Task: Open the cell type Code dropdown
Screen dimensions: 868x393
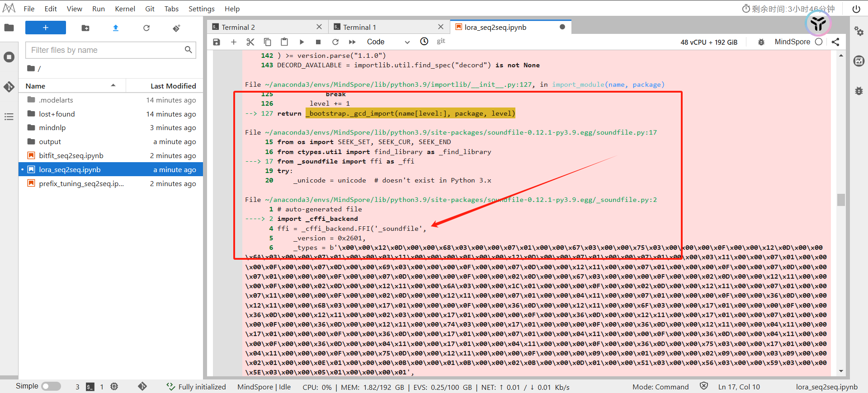Action: (x=388, y=42)
